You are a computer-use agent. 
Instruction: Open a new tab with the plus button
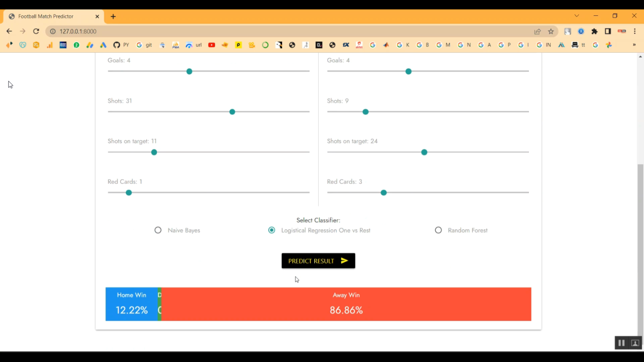pos(113,16)
